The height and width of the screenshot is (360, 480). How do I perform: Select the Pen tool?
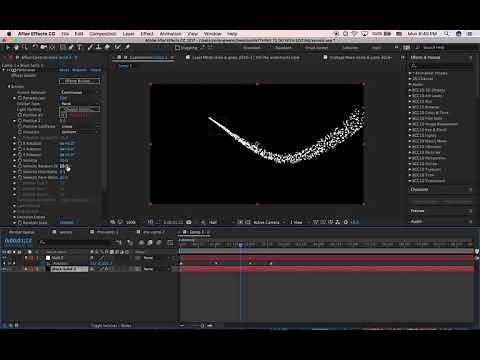tap(71, 47)
